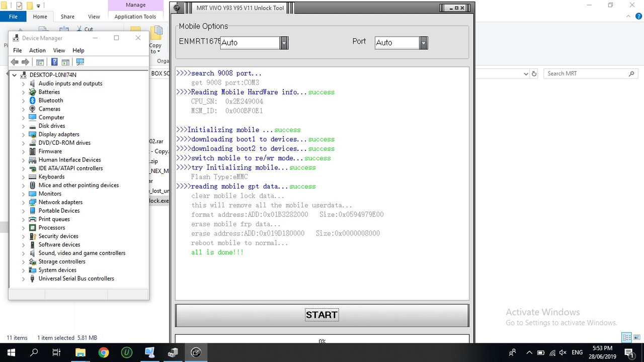Click the Audio inputs and outputs speaker icon
Screen dimensions: 644x362
point(33,83)
